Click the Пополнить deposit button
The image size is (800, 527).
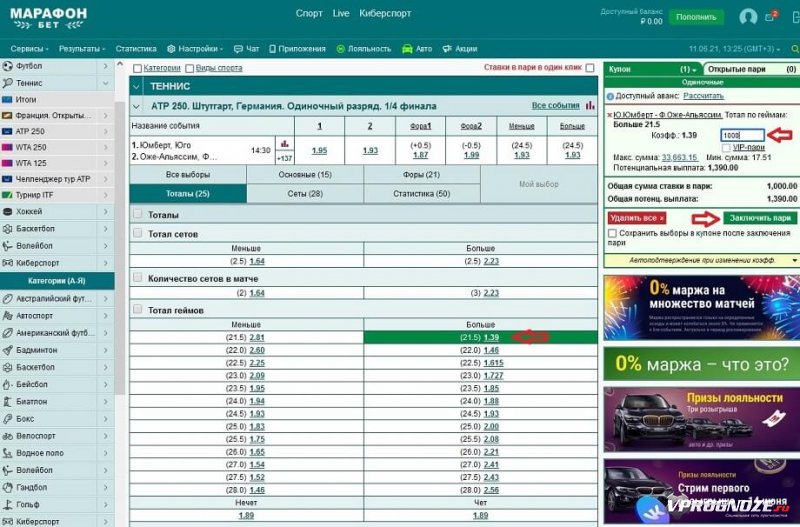pyautogui.click(x=695, y=17)
